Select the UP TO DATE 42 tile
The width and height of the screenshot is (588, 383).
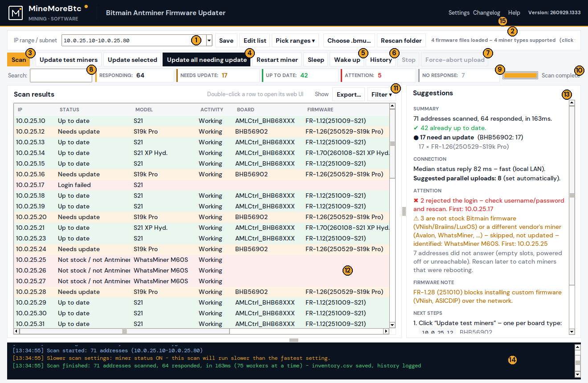300,75
